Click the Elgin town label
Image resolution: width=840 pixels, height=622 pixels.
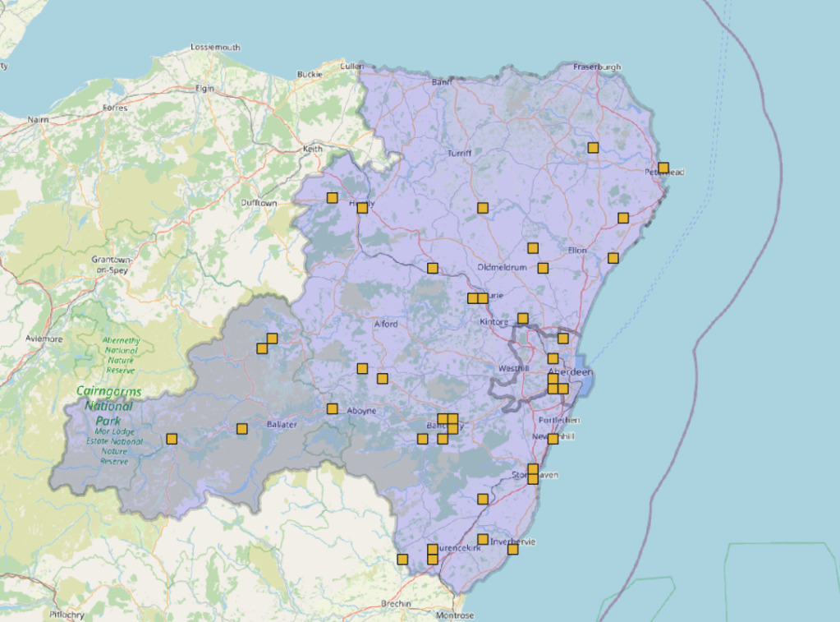(204, 88)
